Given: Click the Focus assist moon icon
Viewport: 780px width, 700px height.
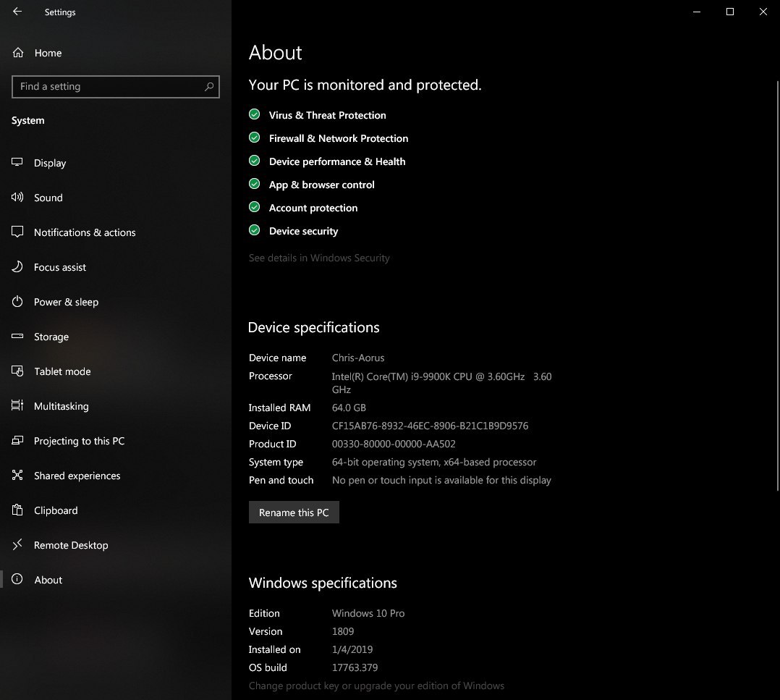Looking at the screenshot, I should tap(17, 266).
